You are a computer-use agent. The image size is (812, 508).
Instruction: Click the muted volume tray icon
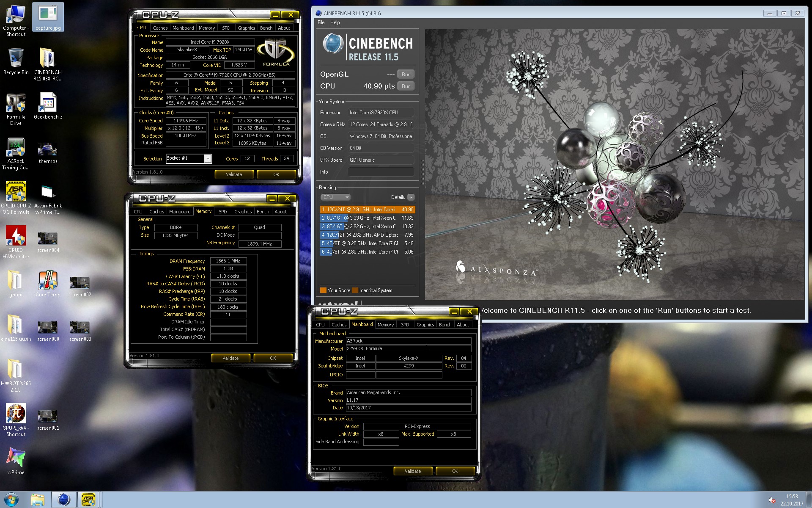tap(772, 500)
